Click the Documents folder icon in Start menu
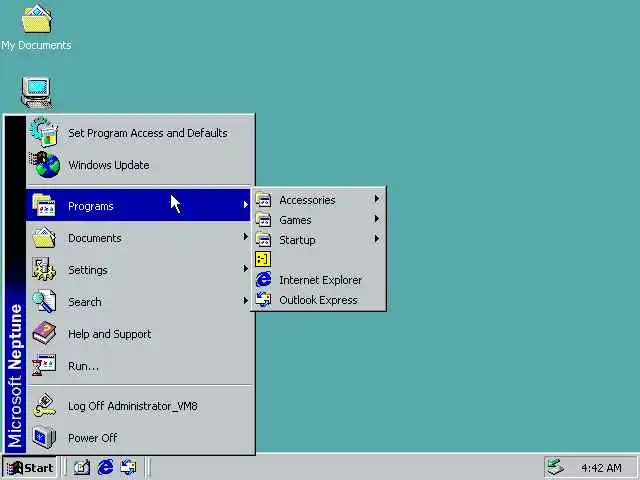640x480 pixels. pyautogui.click(x=44, y=238)
